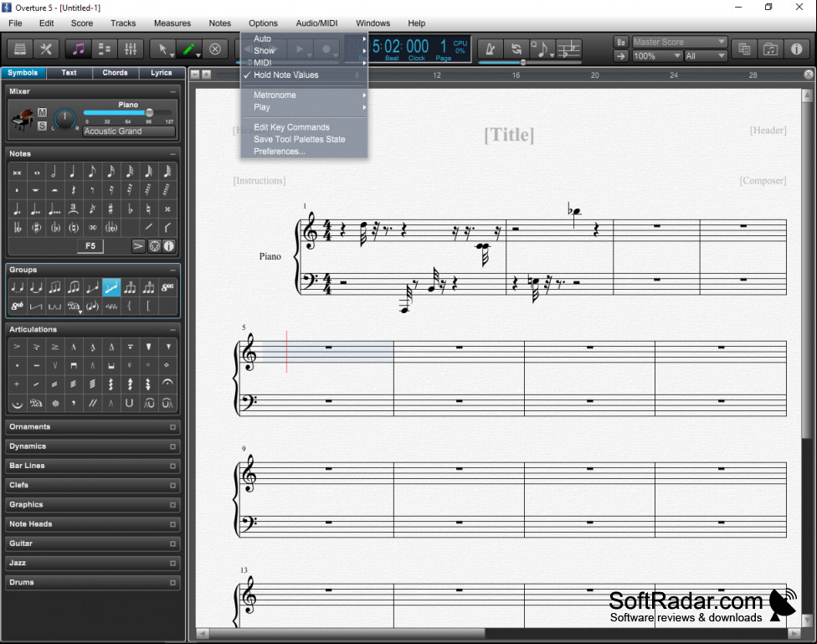Open the Audio/MIDI menu
The height and width of the screenshot is (644, 817).
[316, 23]
